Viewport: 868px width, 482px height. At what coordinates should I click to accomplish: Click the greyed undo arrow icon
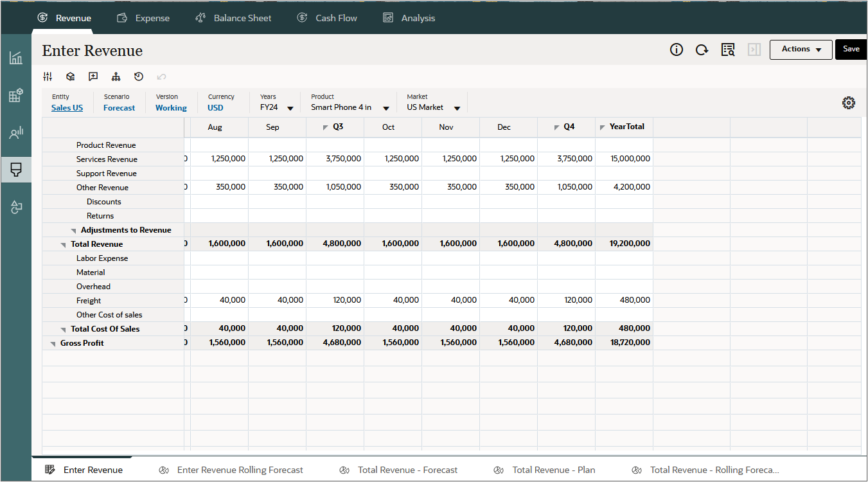pyautogui.click(x=161, y=76)
